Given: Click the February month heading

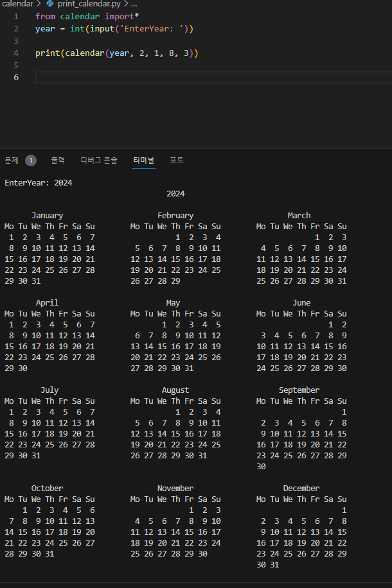Looking at the screenshot, I should tap(175, 216).
